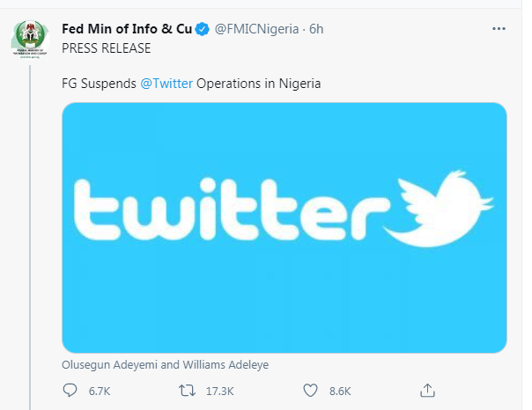The height and width of the screenshot is (410, 532).
Task: Open the Twitter logo image card
Action: click(284, 228)
